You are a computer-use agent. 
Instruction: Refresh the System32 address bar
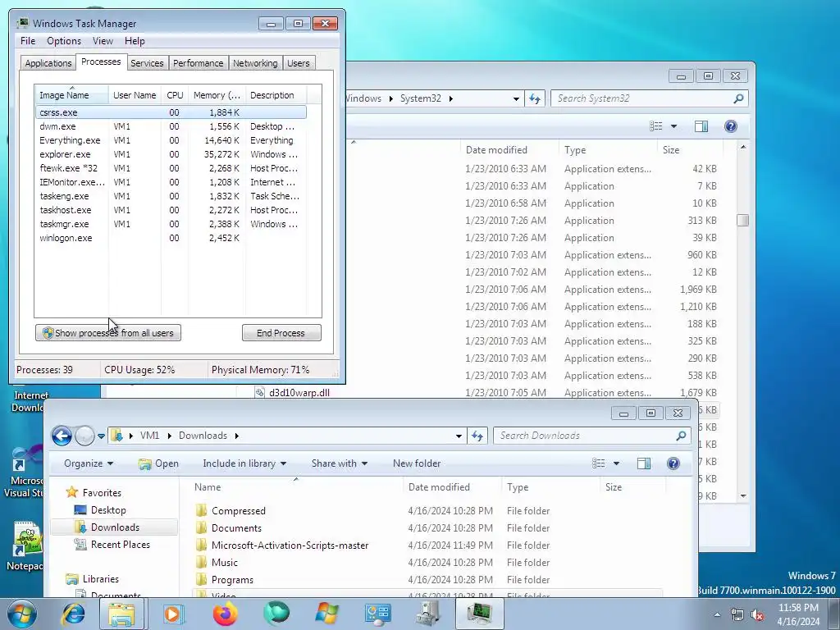[x=535, y=98]
